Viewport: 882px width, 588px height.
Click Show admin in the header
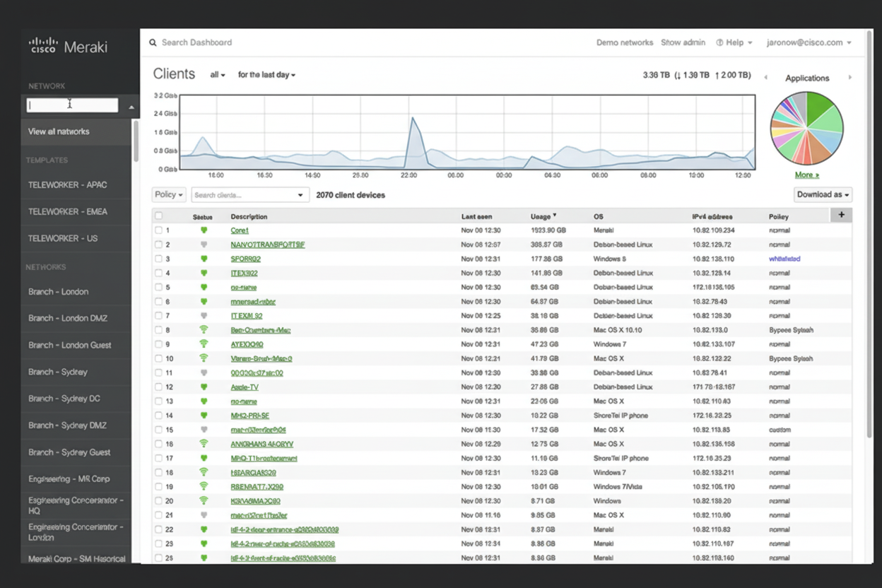click(683, 42)
